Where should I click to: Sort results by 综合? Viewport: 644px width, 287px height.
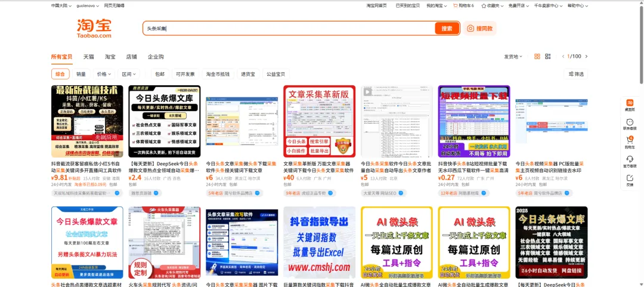pyautogui.click(x=60, y=74)
